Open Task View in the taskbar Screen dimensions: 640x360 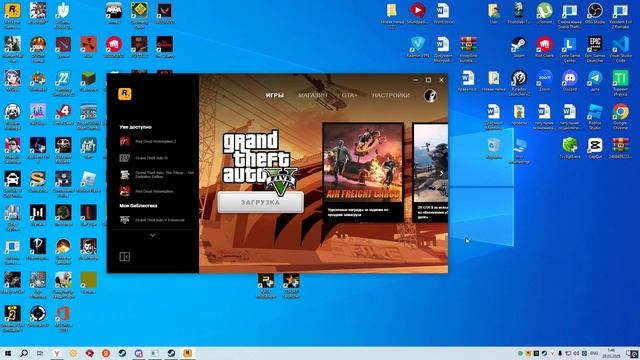[40, 353]
